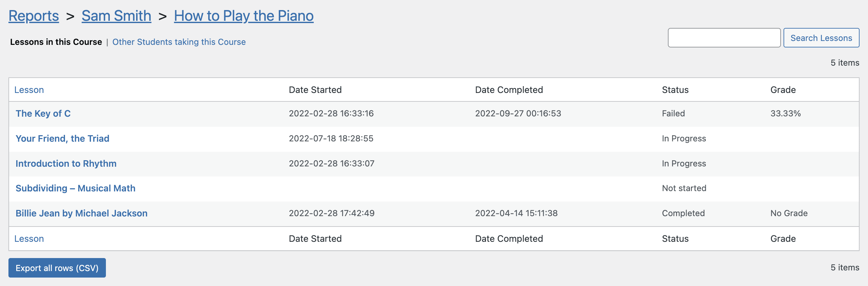Open Billie Jean by Michael Jackson lesson
The height and width of the screenshot is (286, 868).
pos(82,213)
